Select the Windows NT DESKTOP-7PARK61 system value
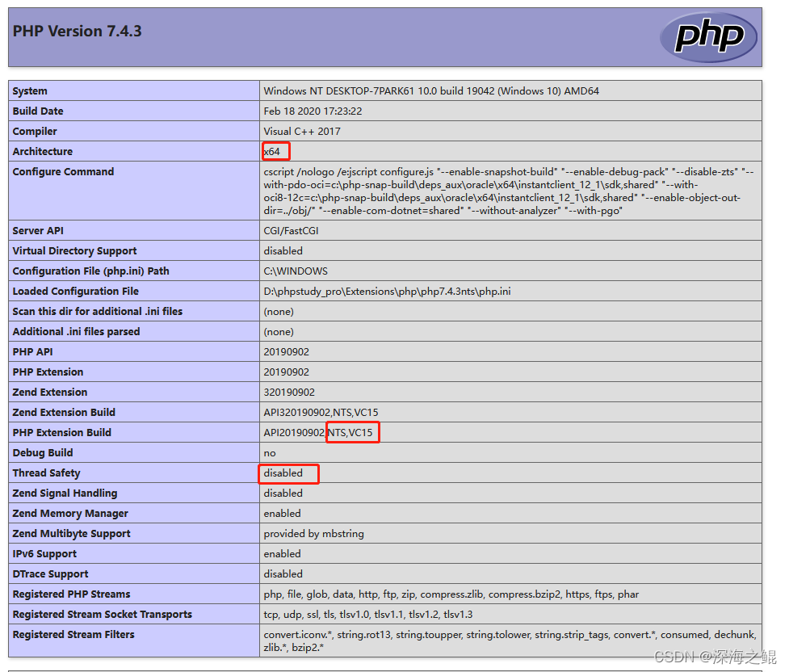Viewport: 789px width, 672px height. (x=431, y=91)
